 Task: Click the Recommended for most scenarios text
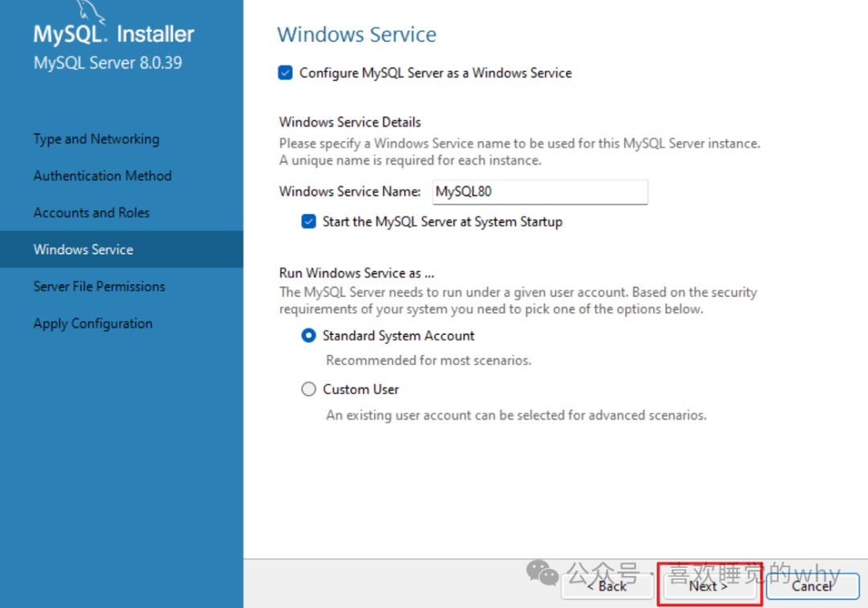click(x=428, y=360)
